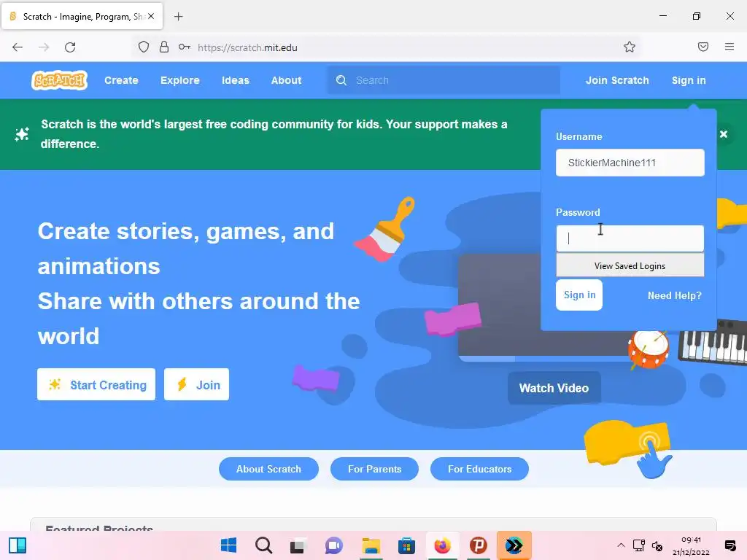Click Join Scratch in navbar

tap(617, 80)
